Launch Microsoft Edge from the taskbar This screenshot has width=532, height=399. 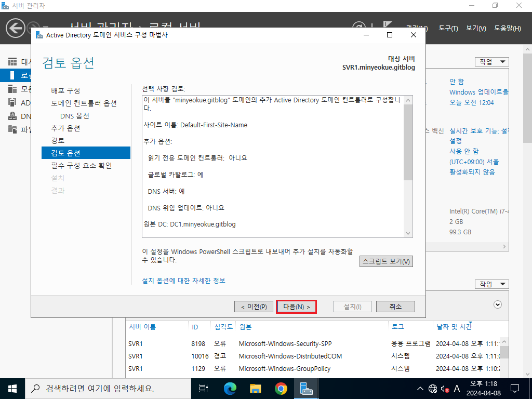point(230,389)
